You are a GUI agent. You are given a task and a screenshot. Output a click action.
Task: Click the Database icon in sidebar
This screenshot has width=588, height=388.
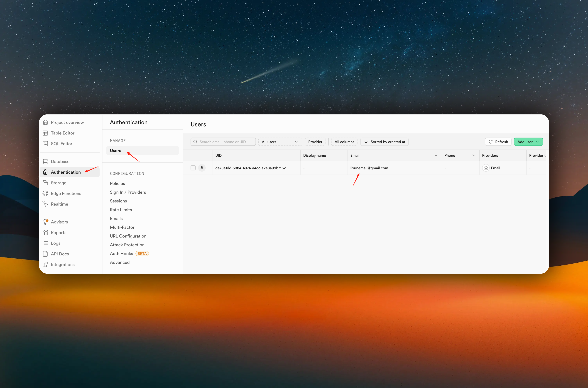click(45, 162)
